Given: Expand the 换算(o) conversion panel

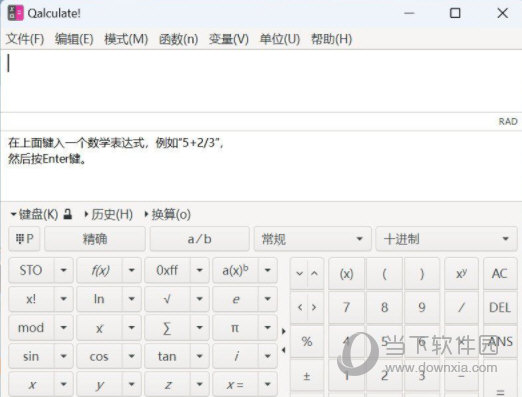Looking at the screenshot, I should click(167, 214).
